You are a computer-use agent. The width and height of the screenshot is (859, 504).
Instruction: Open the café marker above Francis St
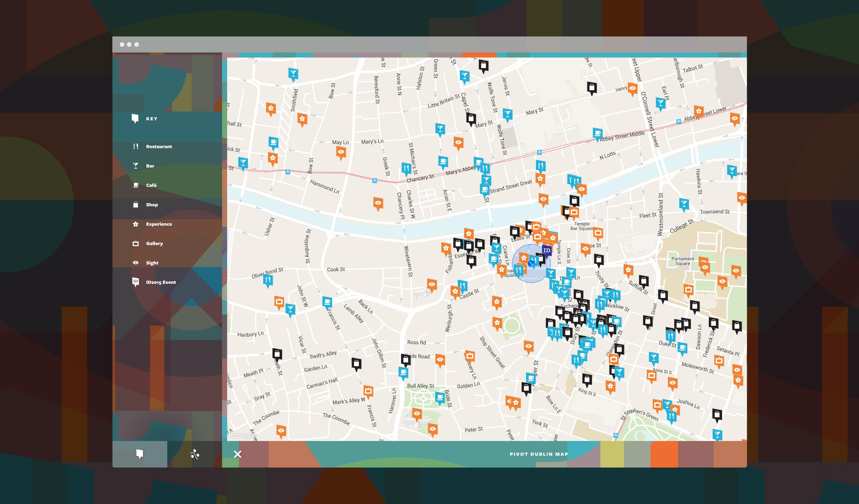point(327,303)
